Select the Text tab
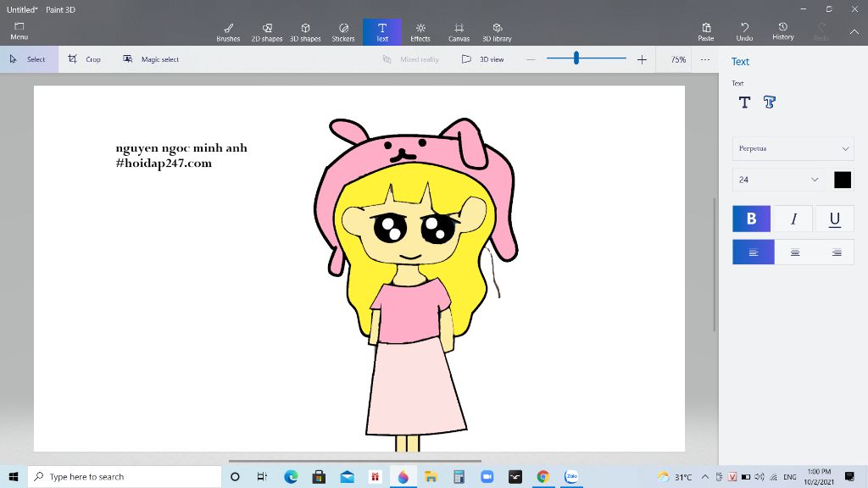Screen dimensions: 868x488 [x=382, y=32]
